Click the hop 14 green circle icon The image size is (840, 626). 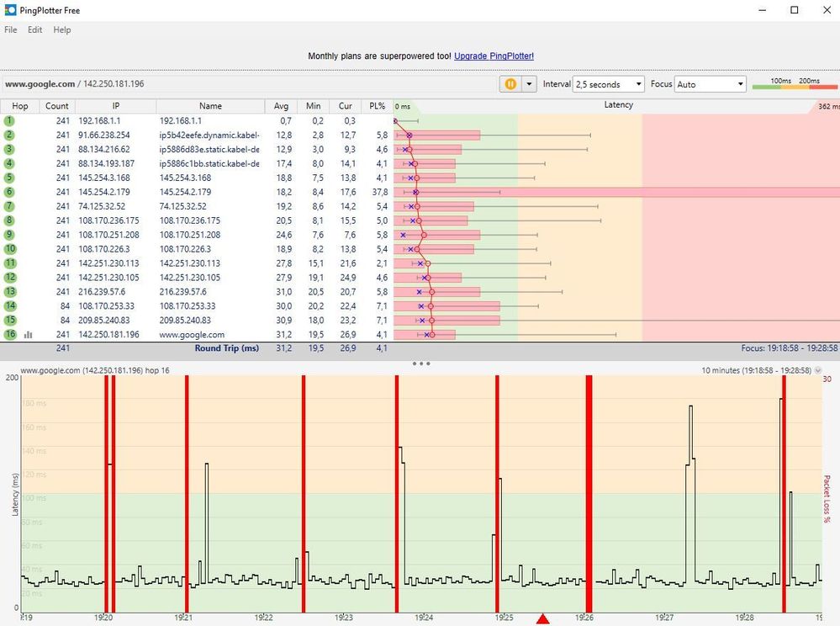click(9, 306)
